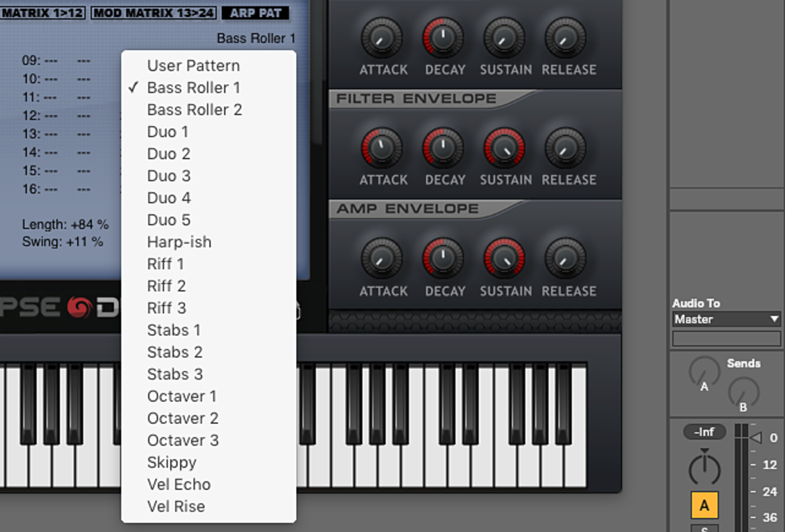Pick the Riff 2 pattern
The height and width of the screenshot is (532, 785).
[x=209, y=286]
